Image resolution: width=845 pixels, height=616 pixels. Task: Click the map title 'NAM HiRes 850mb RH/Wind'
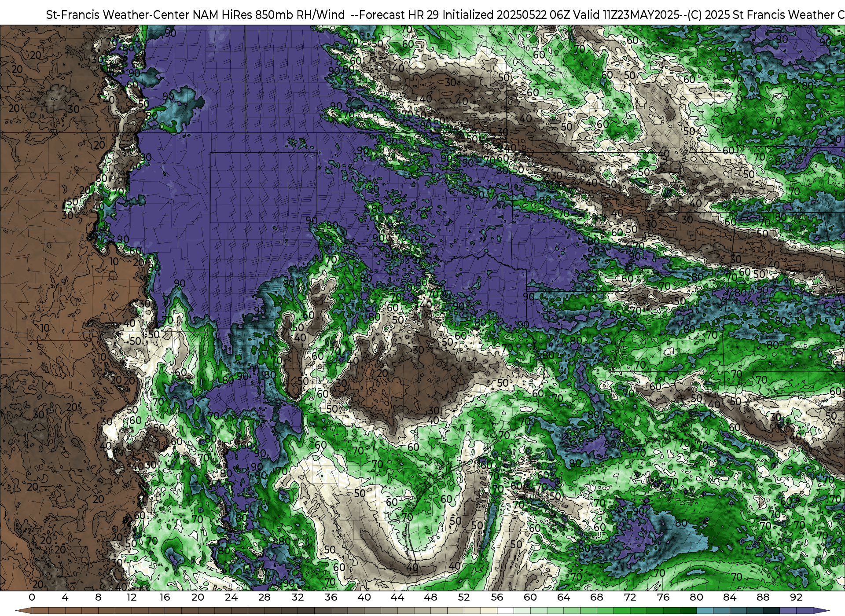pyautogui.click(x=268, y=15)
